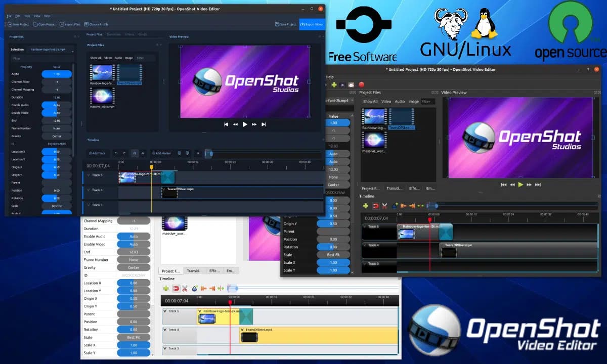Click the blue Export Video button
Viewport: 607px width, 364px height.
(312, 24)
